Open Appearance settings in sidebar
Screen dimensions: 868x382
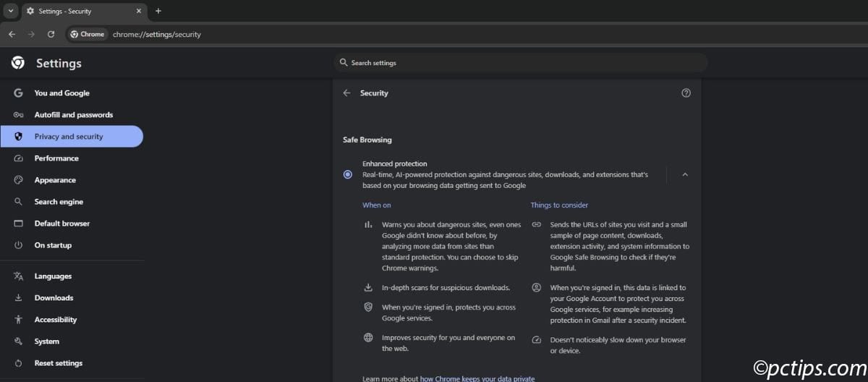point(55,180)
